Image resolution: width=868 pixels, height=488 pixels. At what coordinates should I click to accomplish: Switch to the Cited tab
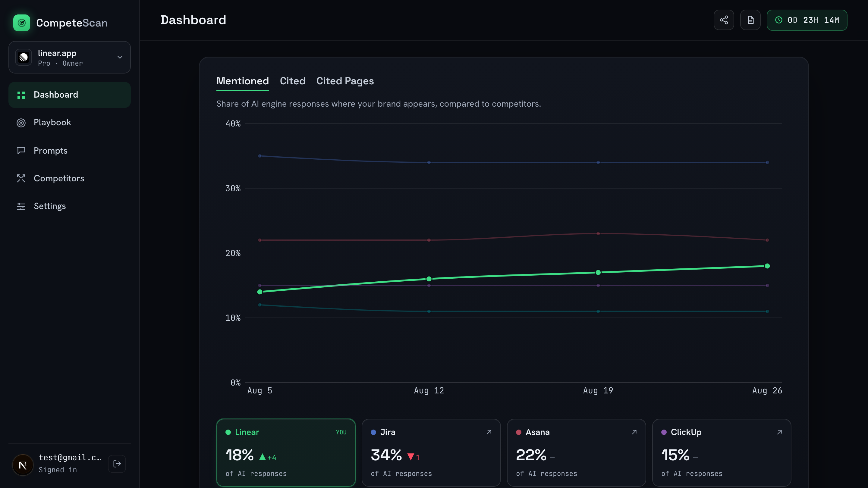click(292, 81)
